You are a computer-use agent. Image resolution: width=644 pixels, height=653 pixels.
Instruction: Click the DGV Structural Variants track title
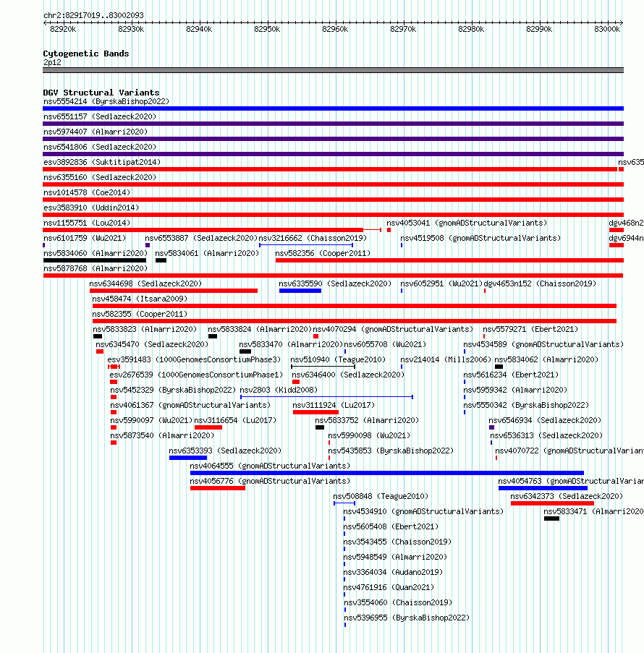101,93
